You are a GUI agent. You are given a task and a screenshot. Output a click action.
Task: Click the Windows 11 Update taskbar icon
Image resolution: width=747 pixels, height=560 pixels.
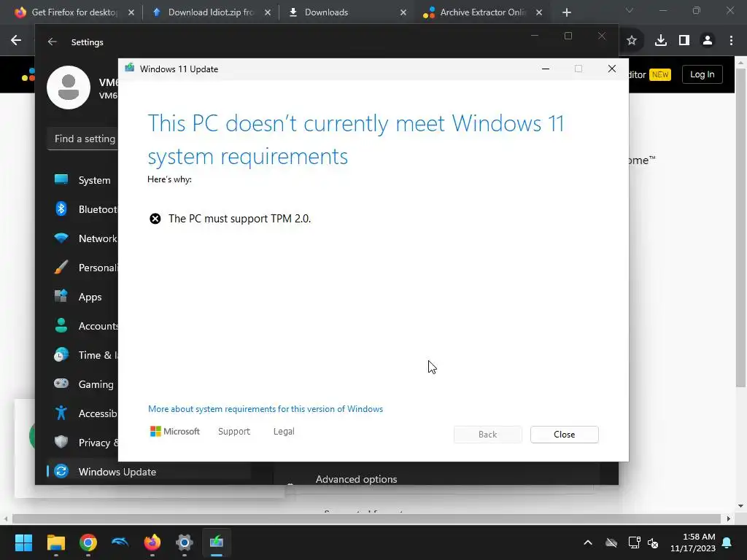[x=216, y=542]
